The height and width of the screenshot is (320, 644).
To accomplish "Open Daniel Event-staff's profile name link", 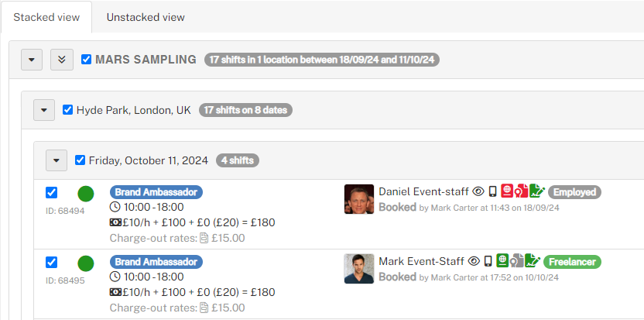I will pyautogui.click(x=423, y=191).
